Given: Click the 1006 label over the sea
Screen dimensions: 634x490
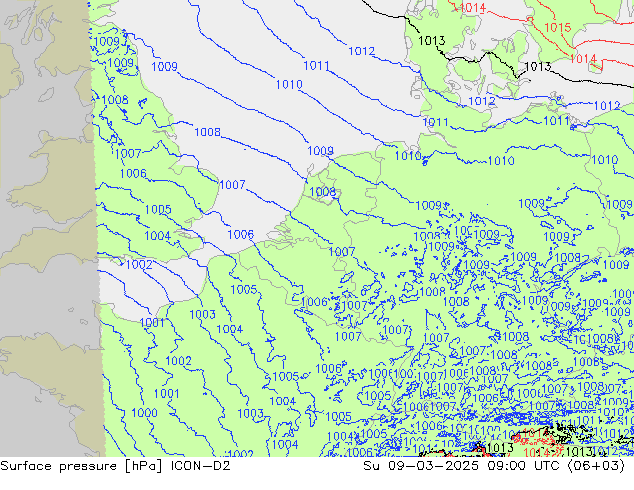Looking at the screenshot, I should [241, 234].
